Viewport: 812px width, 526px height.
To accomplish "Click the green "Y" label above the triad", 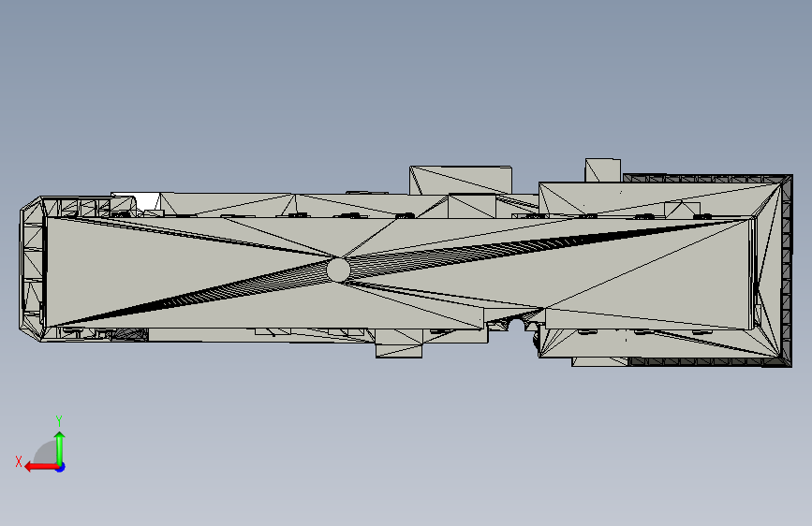I will point(59,421).
